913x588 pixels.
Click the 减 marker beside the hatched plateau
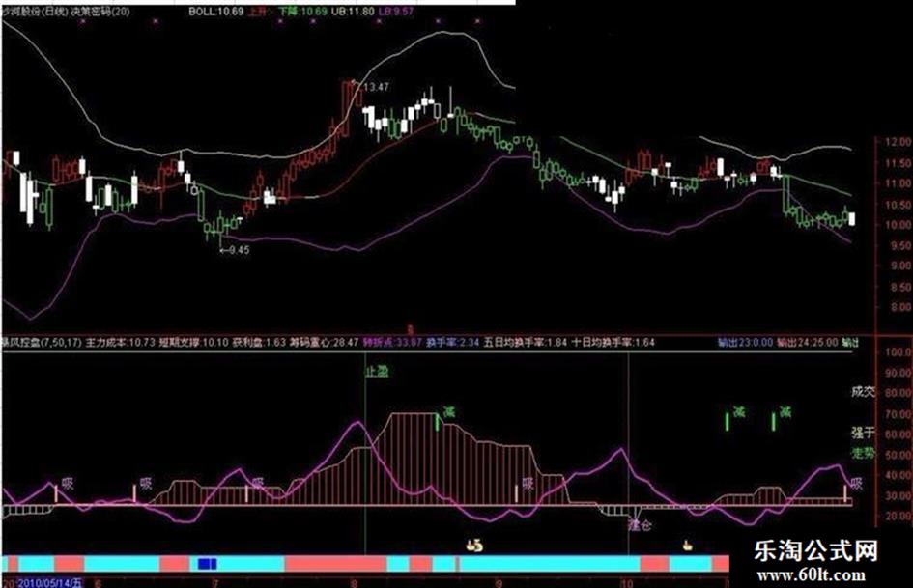point(449,412)
